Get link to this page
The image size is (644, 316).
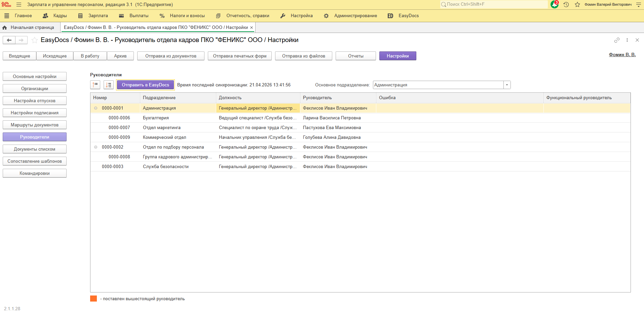click(617, 40)
